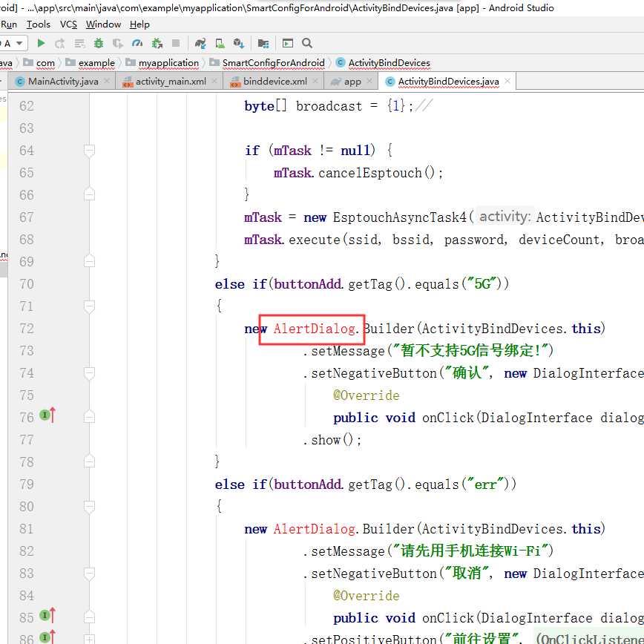Collapse fold marker at line 78
The width and height of the screenshot is (644, 644).
point(89,461)
